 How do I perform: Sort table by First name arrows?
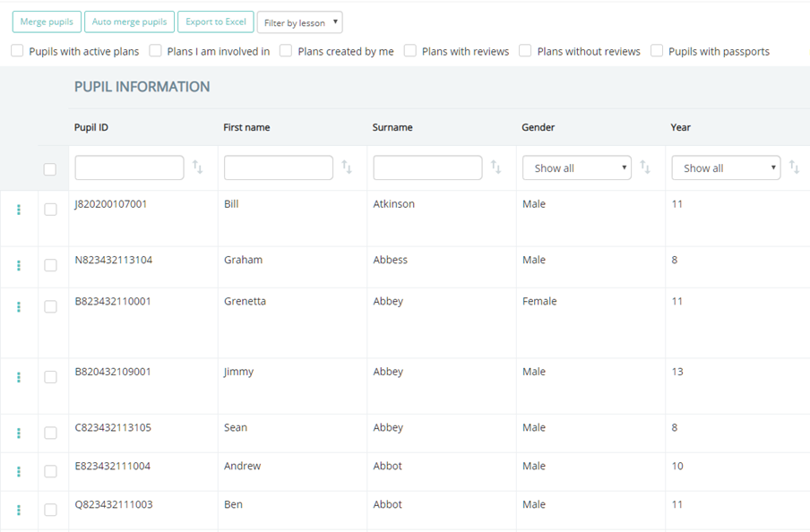(x=347, y=167)
